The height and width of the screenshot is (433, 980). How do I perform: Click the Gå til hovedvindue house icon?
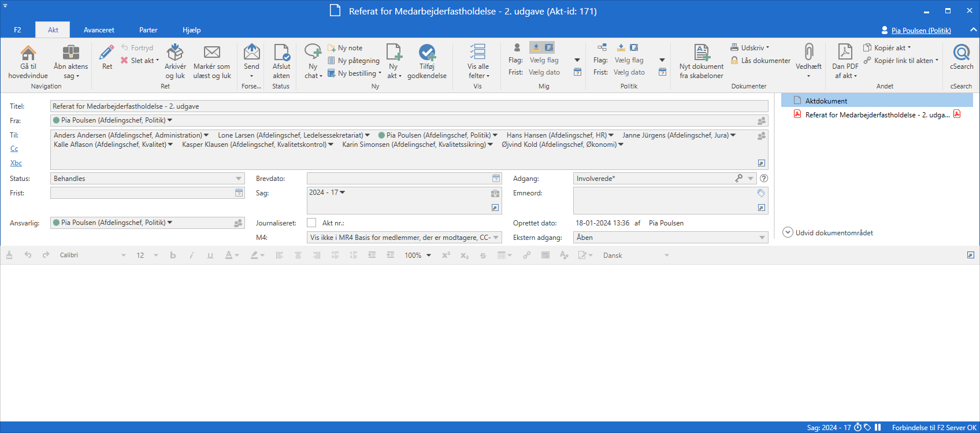coord(28,53)
